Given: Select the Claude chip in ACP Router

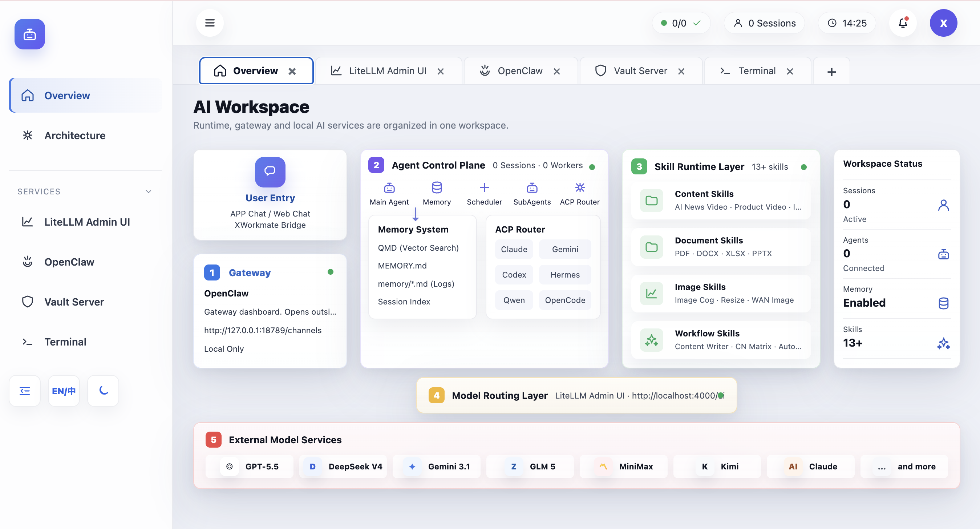Looking at the screenshot, I should (x=514, y=249).
